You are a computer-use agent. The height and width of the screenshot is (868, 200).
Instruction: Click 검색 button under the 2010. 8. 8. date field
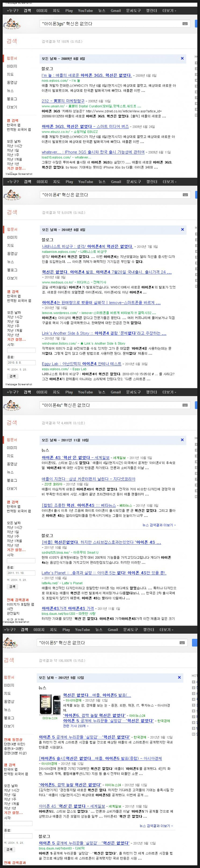coord(13,376)
